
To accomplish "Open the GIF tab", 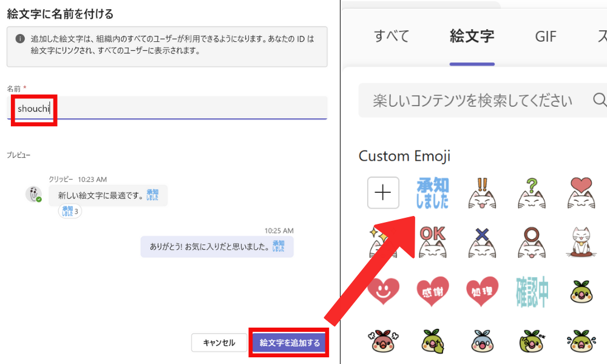I will pyautogui.click(x=545, y=36).
